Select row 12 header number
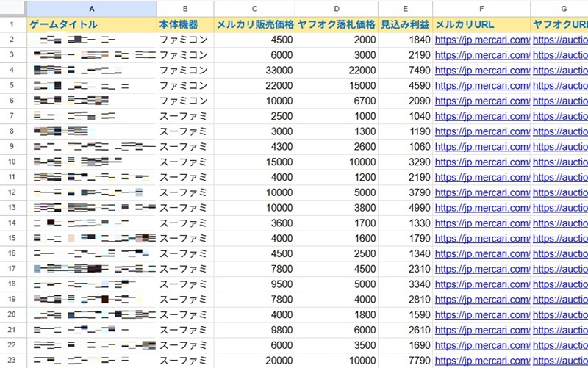Viewport: 588px width, 368px height. click(x=12, y=192)
